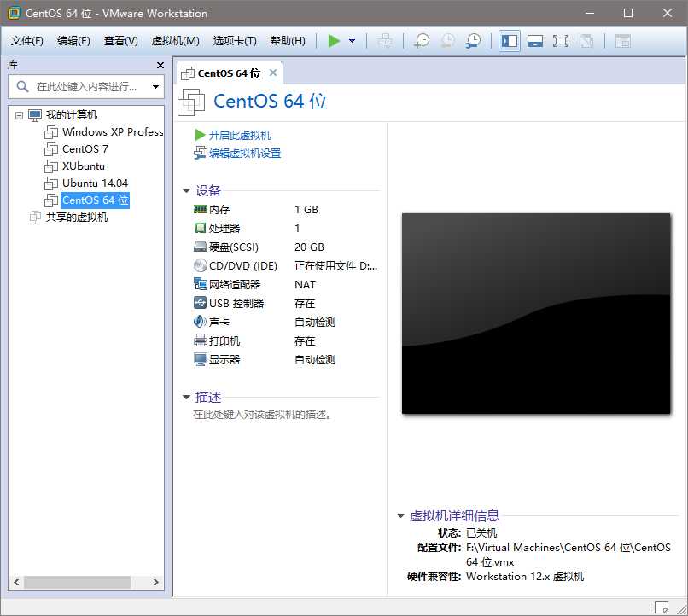The width and height of the screenshot is (688, 616).
Task: Open the 帮助(H) menu
Action: coord(288,41)
